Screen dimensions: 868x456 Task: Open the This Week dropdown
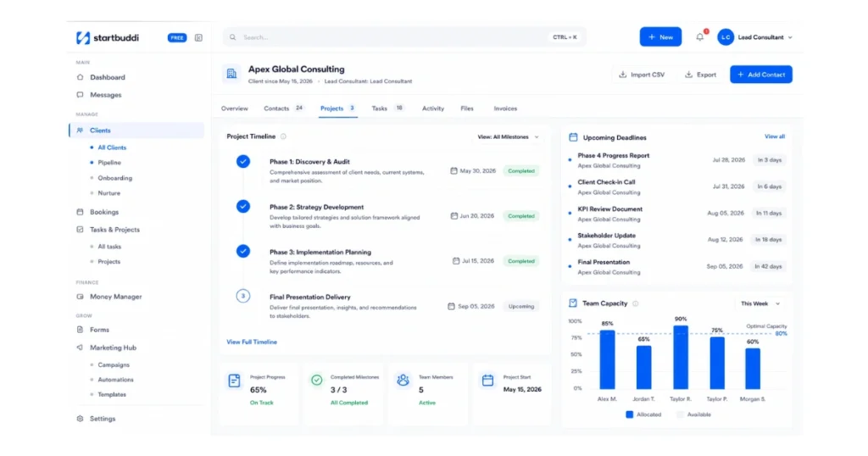click(x=760, y=303)
